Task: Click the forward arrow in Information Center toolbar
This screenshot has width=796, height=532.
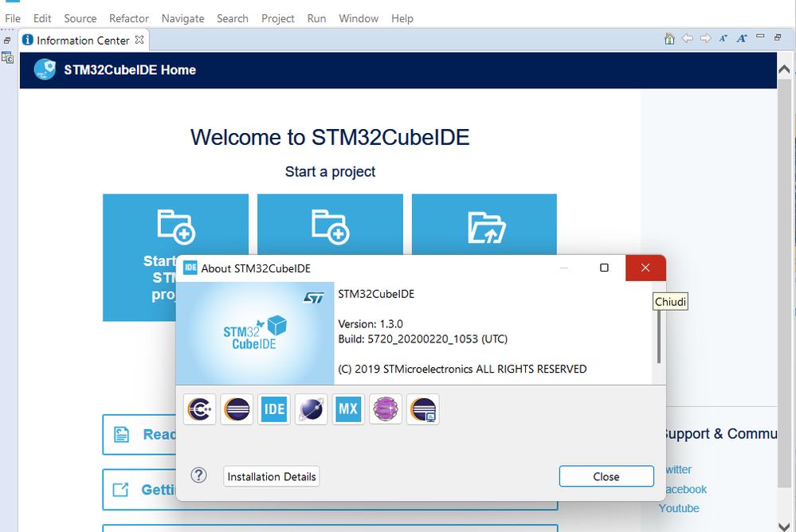Action: pyautogui.click(x=706, y=38)
